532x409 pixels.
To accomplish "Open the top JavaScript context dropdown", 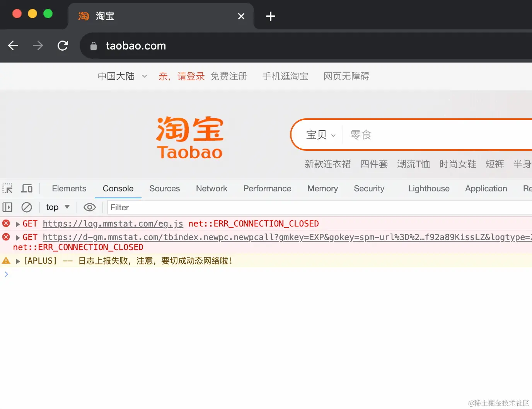I will [58, 207].
